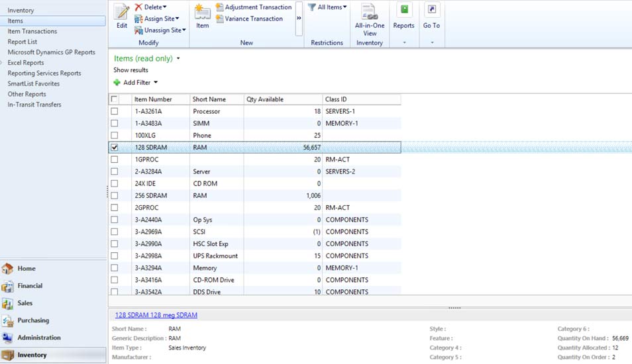Open the Assign Site dropdown arrow

click(x=178, y=19)
